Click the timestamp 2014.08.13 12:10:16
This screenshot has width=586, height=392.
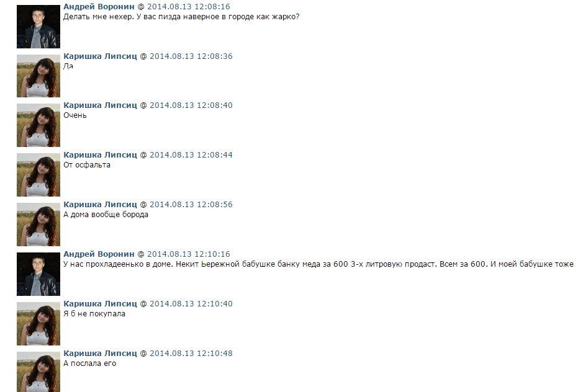click(x=188, y=254)
